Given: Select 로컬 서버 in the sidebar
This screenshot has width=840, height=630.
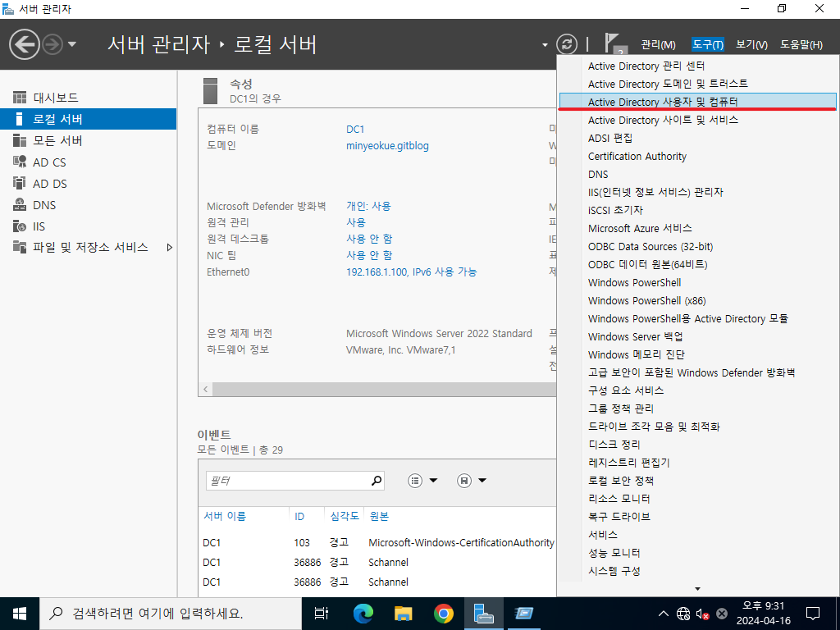Looking at the screenshot, I should point(88,119).
